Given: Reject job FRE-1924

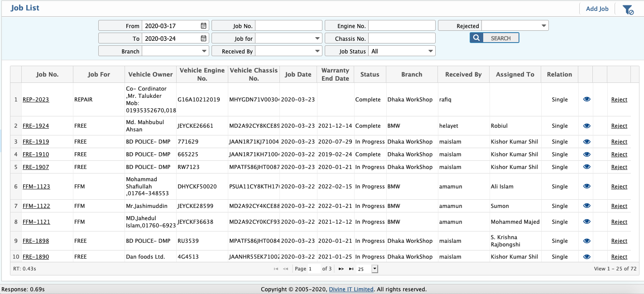Looking at the screenshot, I should click(619, 125).
